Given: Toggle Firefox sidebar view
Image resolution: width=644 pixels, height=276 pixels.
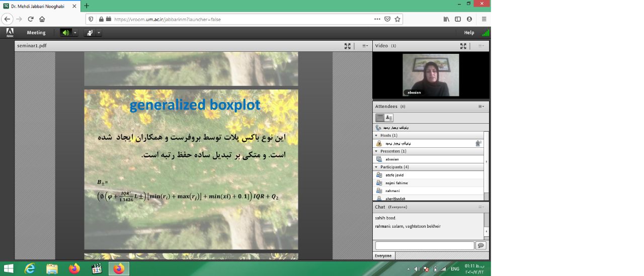Looking at the screenshot, I should click(458, 19).
